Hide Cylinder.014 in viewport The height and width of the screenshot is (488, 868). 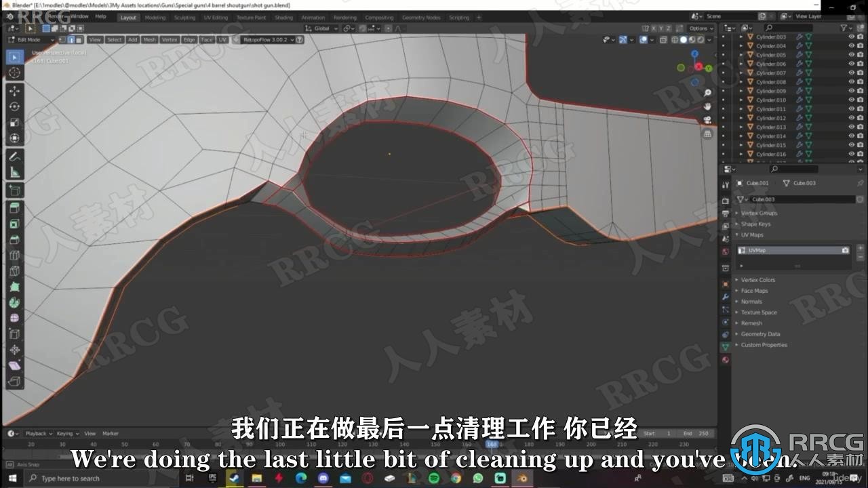coord(851,136)
